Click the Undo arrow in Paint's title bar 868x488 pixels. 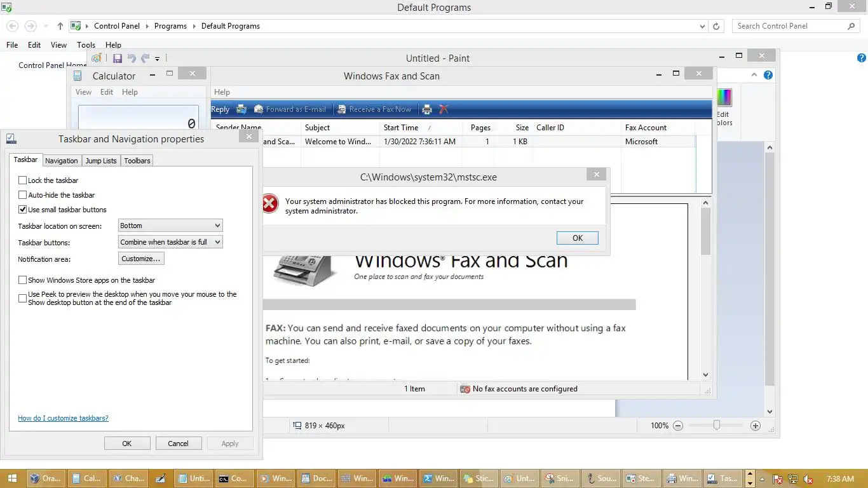coord(132,58)
